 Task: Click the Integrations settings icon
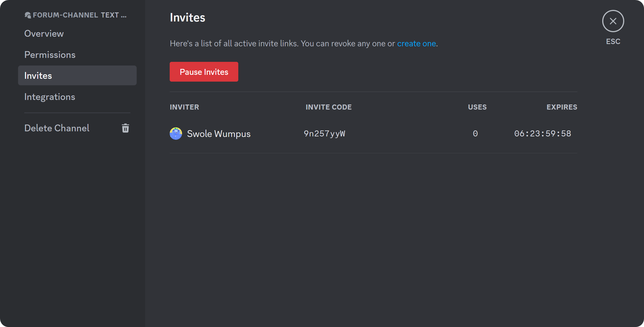pyautogui.click(x=50, y=97)
